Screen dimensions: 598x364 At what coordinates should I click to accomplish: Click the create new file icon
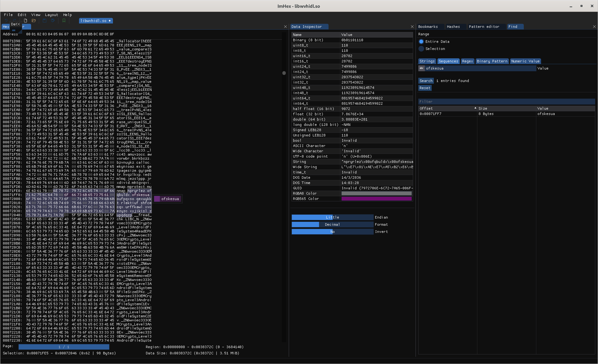click(26, 21)
